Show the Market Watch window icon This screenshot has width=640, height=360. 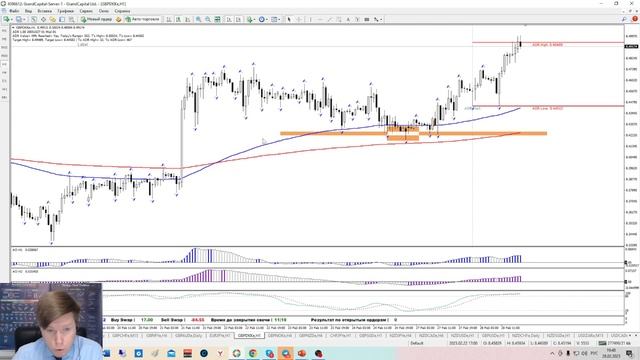click(34, 19)
